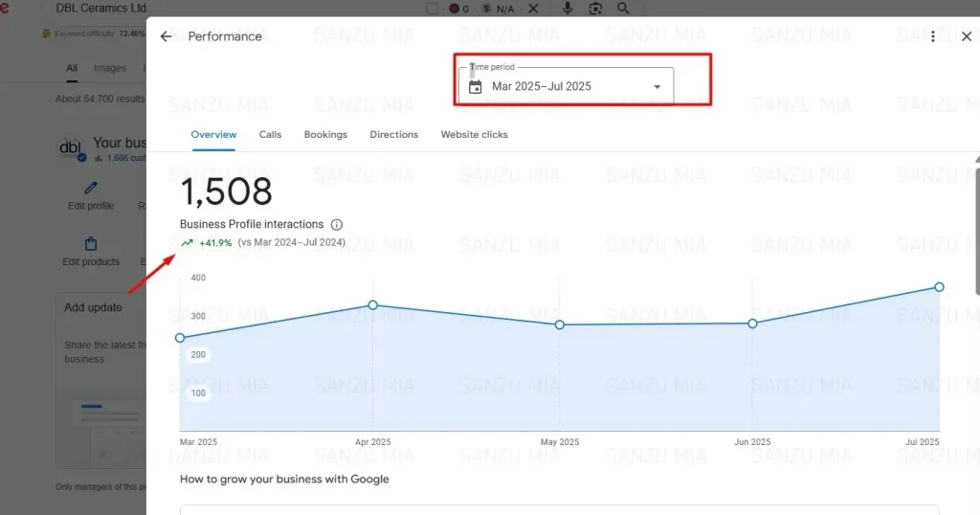Switch to the Calls tab
980x515 pixels.
(270, 135)
